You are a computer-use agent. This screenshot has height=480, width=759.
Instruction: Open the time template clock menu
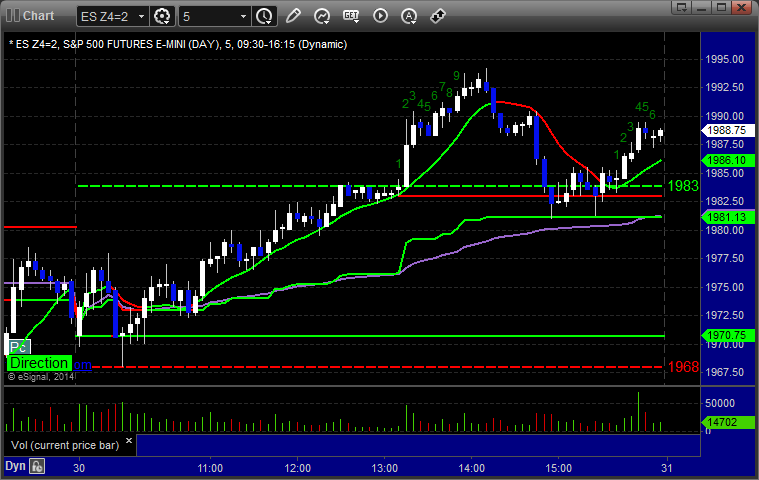(x=264, y=16)
